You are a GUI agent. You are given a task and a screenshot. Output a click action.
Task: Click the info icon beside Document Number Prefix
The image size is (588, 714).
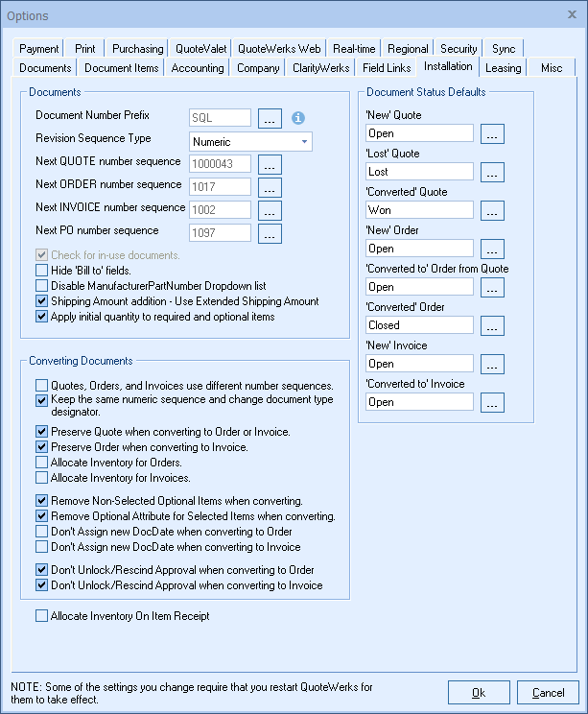(x=297, y=118)
